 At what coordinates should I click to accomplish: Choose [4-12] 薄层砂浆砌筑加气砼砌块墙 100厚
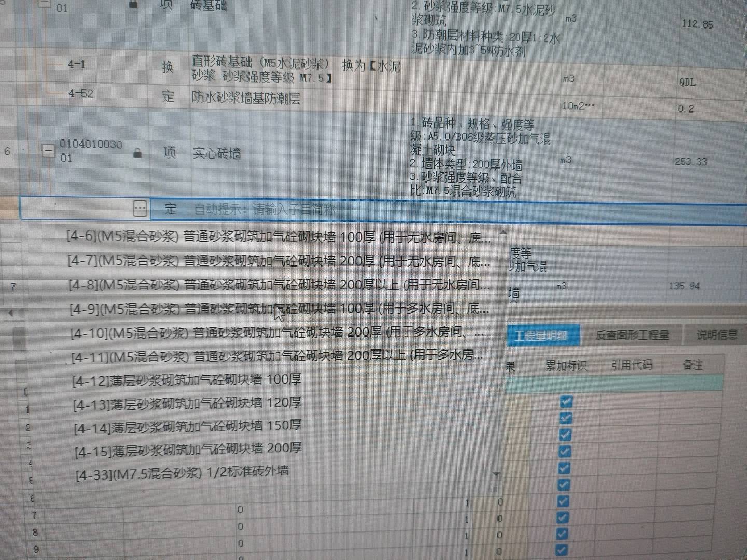click(187, 380)
